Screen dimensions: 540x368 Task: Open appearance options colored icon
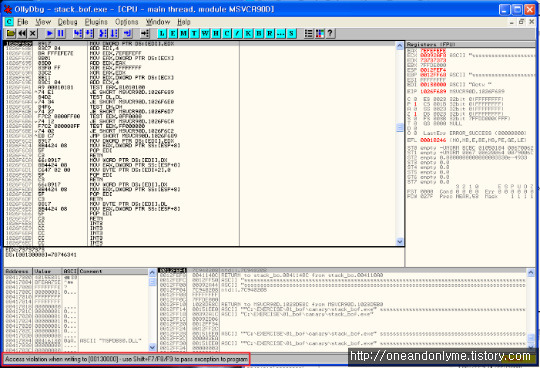pos(320,33)
